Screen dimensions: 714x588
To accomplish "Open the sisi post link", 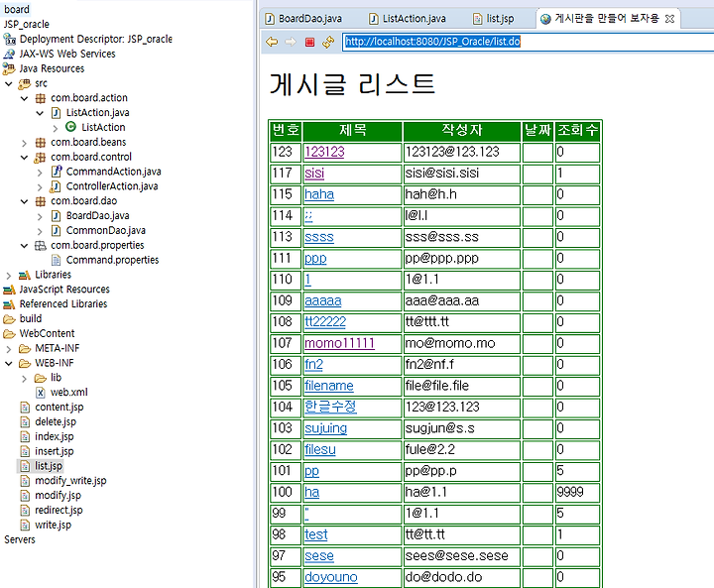I will coord(314,174).
